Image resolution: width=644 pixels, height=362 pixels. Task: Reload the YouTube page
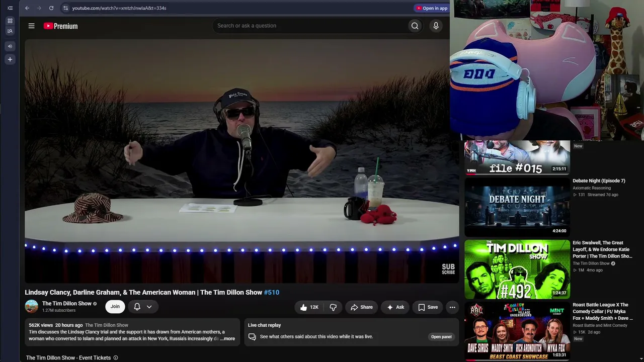click(51, 8)
